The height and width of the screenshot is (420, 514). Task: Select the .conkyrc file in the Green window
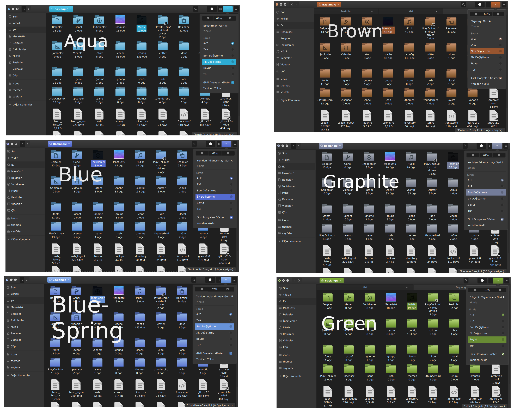tap(391, 395)
